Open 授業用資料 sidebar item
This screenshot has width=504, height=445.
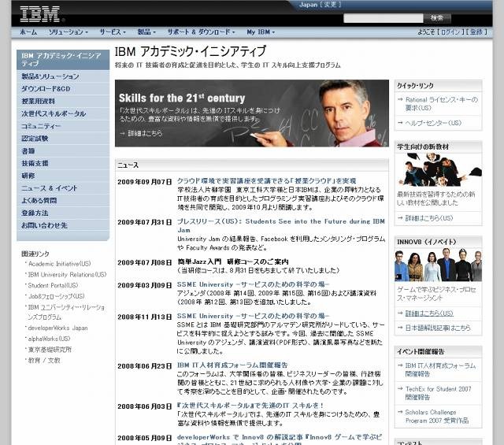tap(63, 102)
